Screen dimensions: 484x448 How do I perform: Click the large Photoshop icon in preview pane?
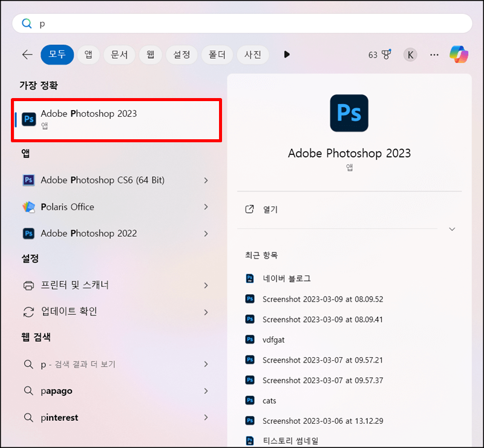click(349, 113)
